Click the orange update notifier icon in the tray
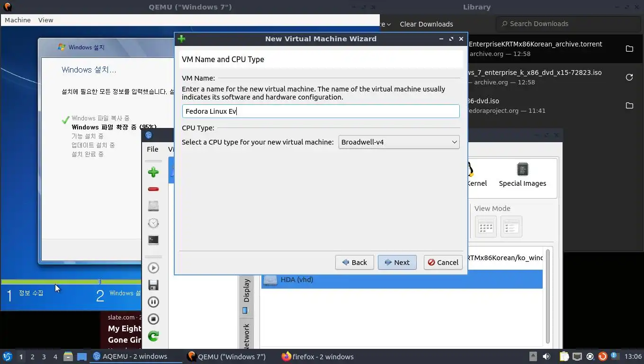644x364 pixels. pos(602,356)
